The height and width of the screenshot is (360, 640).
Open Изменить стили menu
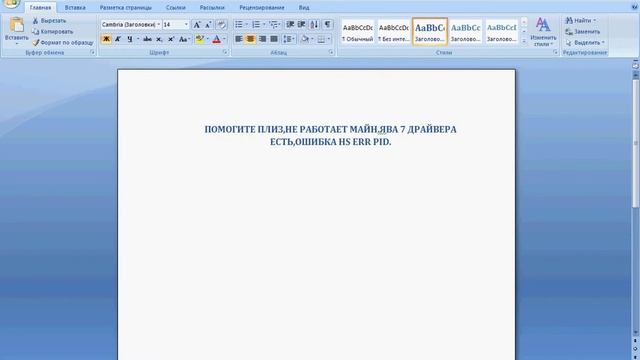543,32
